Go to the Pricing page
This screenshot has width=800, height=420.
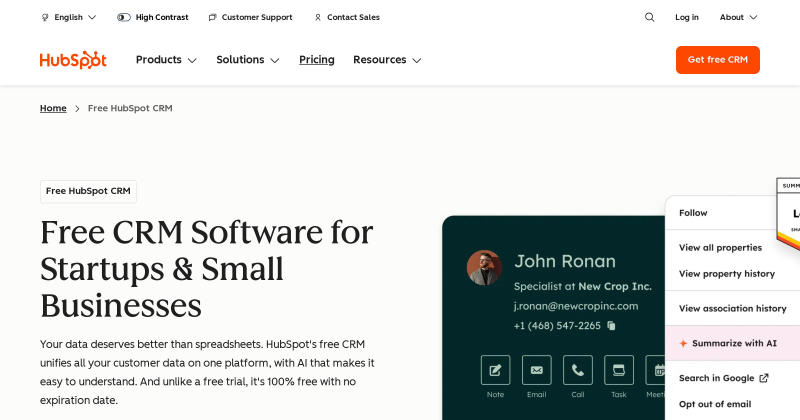click(317, 60)
